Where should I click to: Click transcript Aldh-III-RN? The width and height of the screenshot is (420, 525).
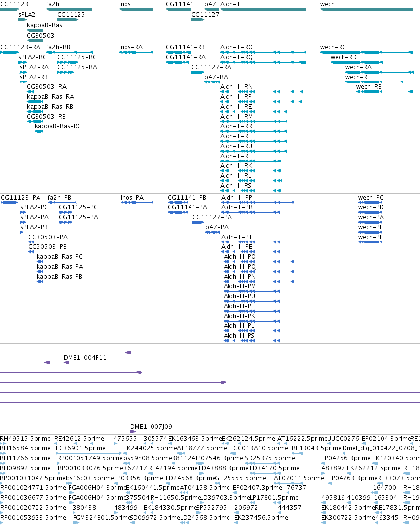click(236, 87)
